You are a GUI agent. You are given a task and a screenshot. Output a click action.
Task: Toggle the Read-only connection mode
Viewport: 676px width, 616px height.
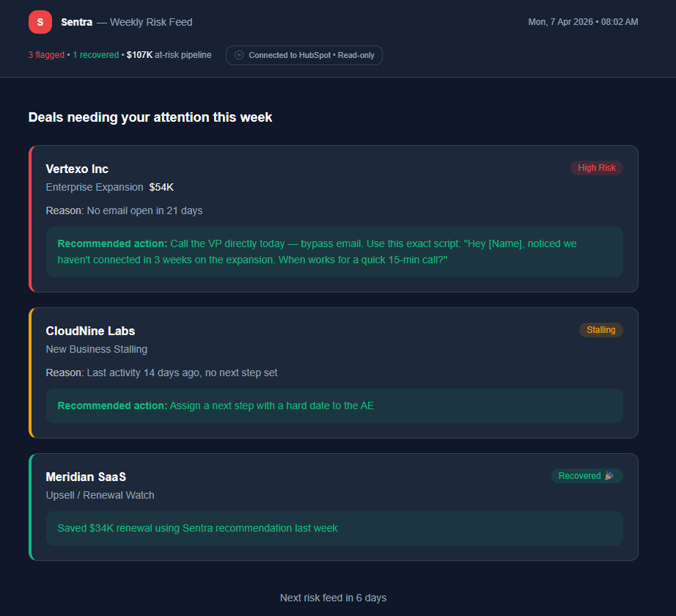point(345,55)
